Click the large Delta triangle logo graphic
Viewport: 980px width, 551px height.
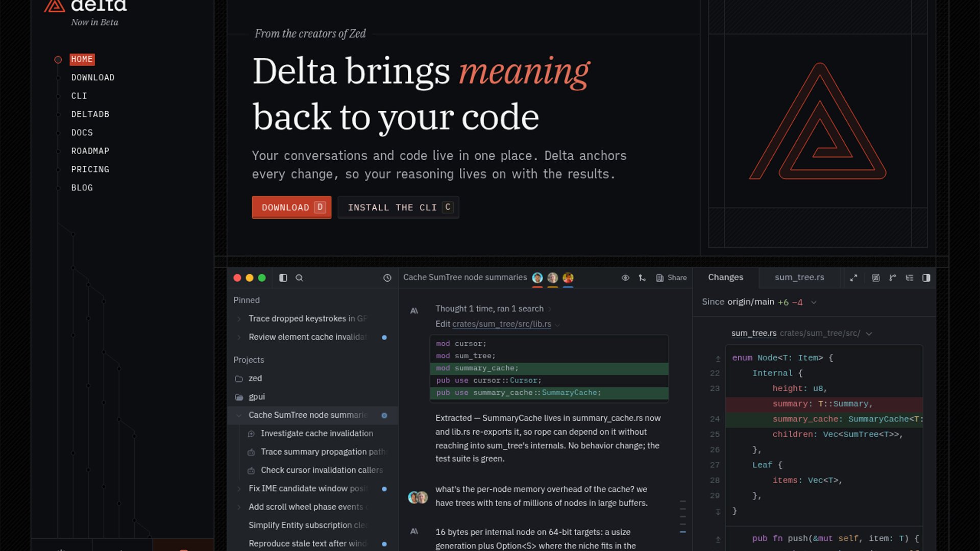point(818,121)
